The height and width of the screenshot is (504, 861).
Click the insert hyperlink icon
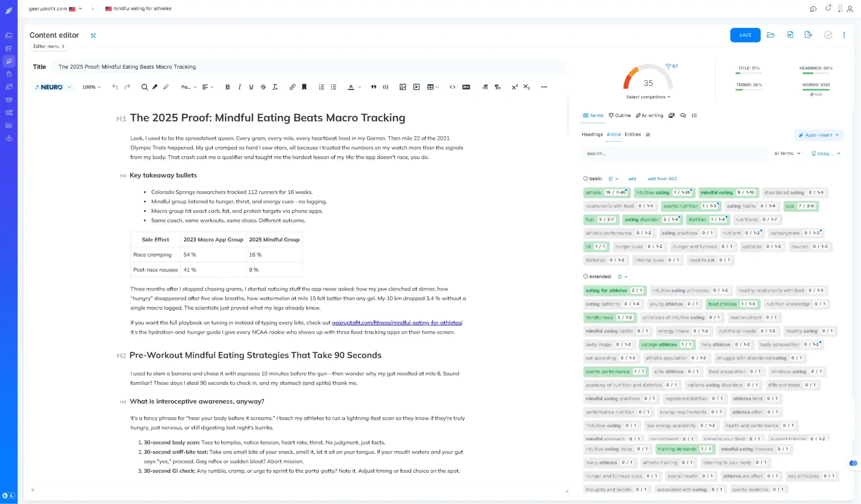292,87
